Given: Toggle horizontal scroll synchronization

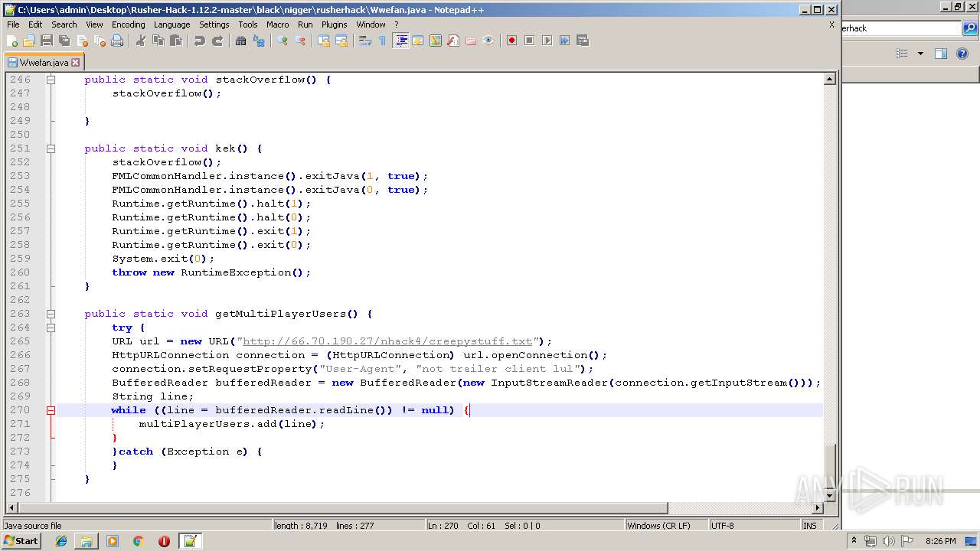Looking at the screenshot, I should coord(341,41).
